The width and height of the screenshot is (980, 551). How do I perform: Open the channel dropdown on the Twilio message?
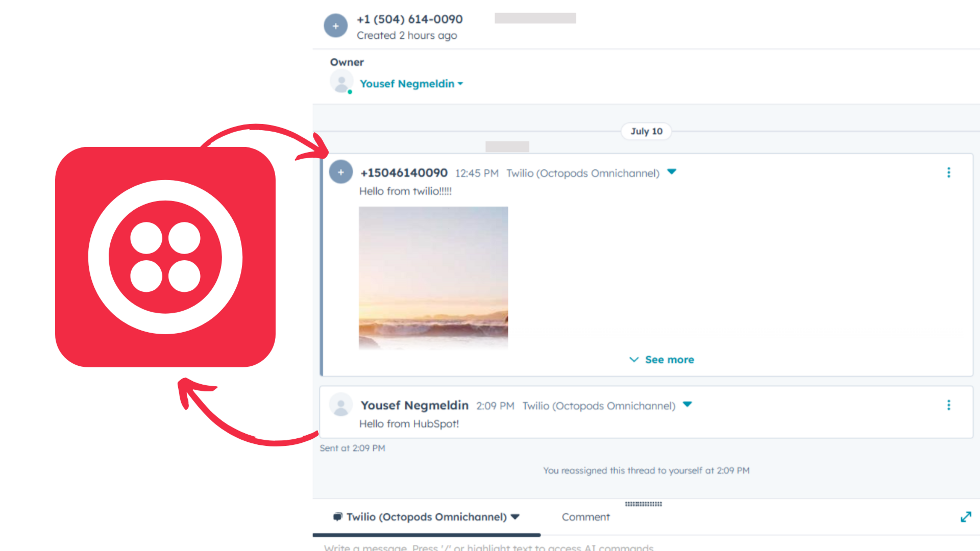pyautogui.click(x=672, y=172)
